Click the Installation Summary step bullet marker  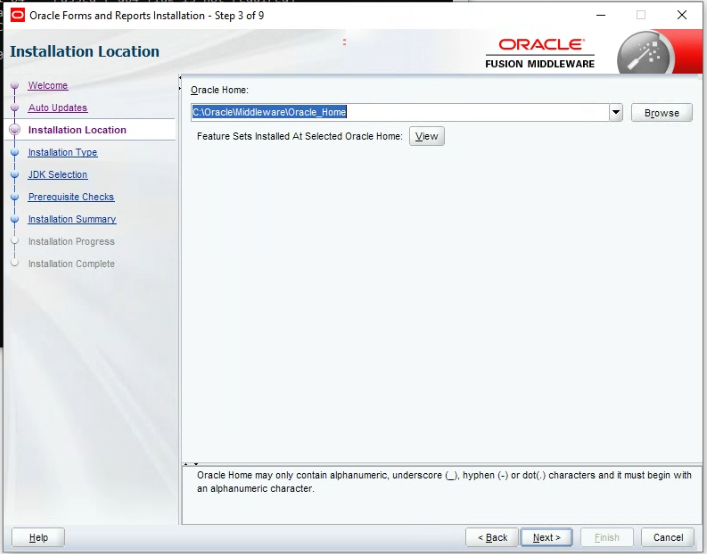point(14,219)
